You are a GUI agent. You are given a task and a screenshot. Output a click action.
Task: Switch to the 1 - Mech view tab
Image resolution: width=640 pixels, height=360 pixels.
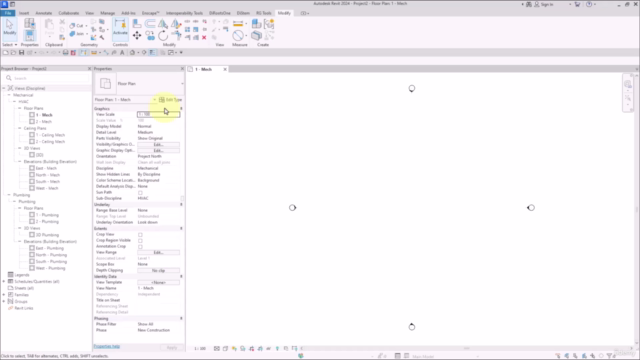[x=203, y=69]
